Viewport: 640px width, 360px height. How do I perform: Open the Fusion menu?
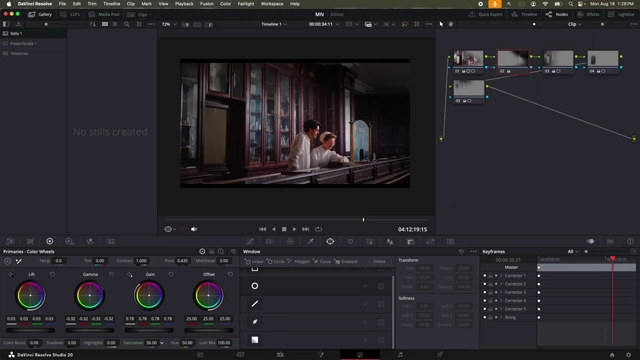coord(207,4)
